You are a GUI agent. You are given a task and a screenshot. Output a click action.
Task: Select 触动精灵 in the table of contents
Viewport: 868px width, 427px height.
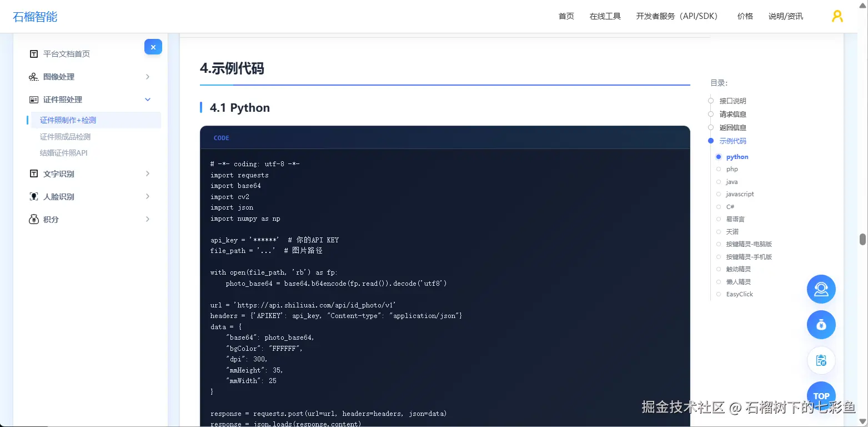coord(739,269)
